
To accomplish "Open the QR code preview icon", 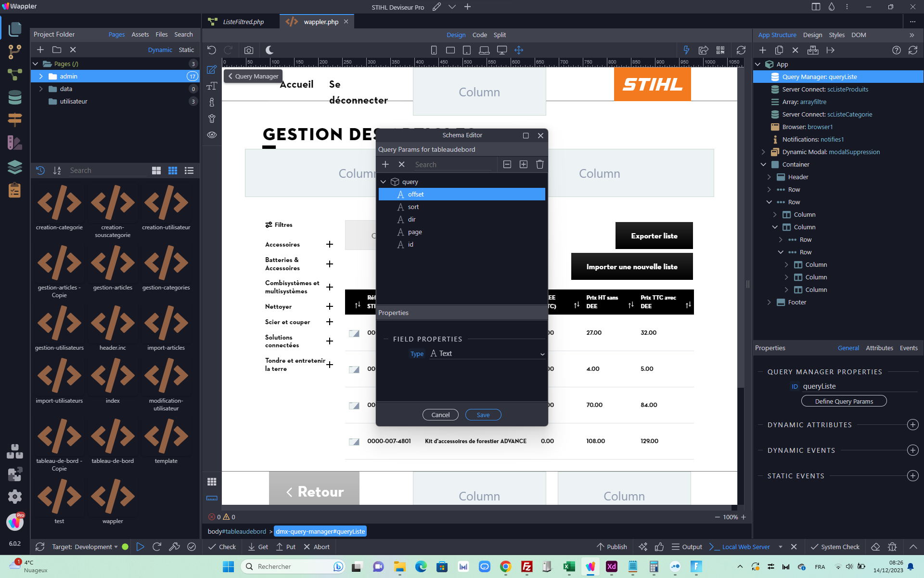I will 720,50.
